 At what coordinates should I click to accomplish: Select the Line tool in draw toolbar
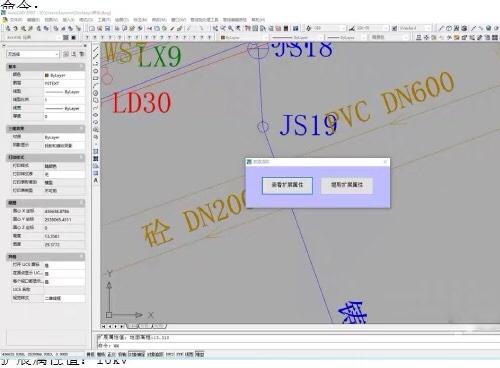(x=96, y=49)
